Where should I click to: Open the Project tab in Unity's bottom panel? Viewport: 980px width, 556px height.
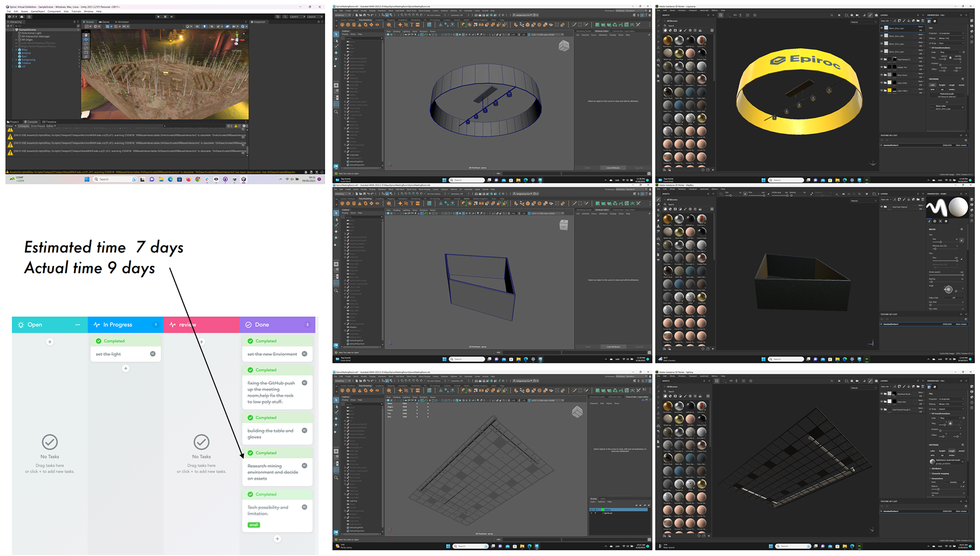[14, 122]
